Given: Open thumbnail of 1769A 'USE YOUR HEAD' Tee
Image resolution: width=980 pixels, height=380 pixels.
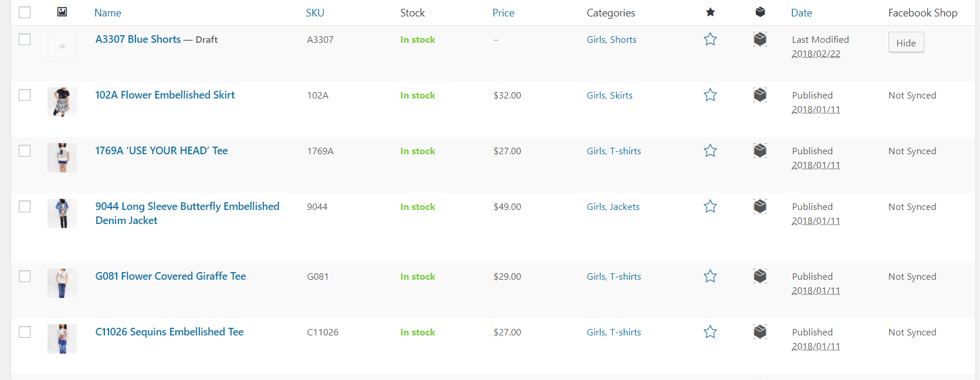Looking at the screenshot, I should pyautogui.click(x=62, y=158).
